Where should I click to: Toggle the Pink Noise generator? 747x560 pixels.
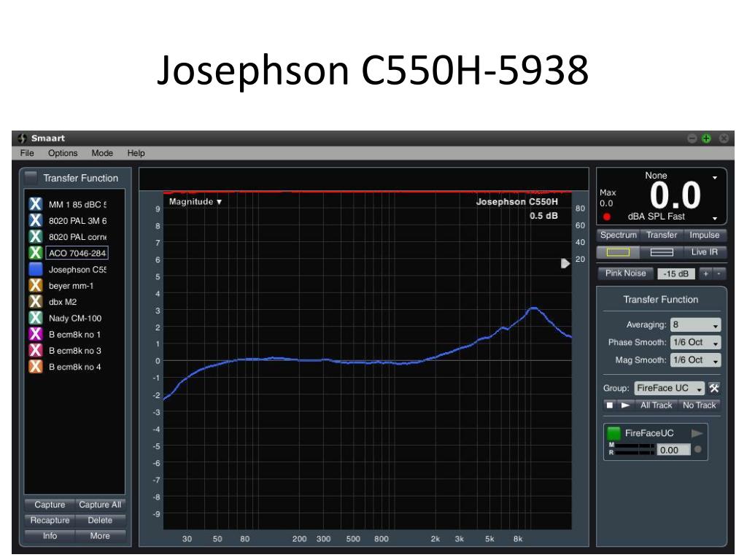pos(625,273)
